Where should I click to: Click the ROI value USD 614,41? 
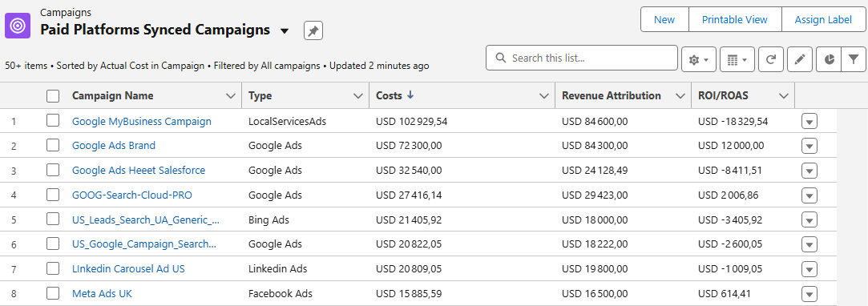725,293
